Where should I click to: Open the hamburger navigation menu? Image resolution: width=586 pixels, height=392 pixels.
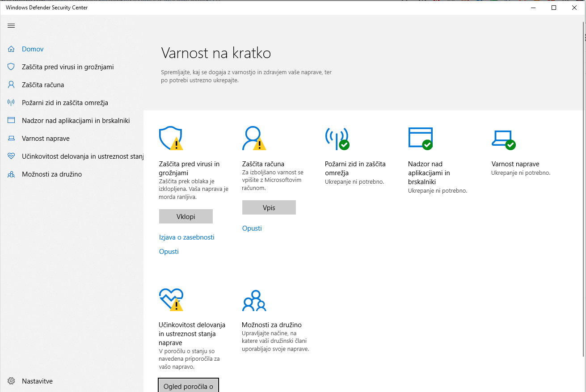(x=11, y=26)
